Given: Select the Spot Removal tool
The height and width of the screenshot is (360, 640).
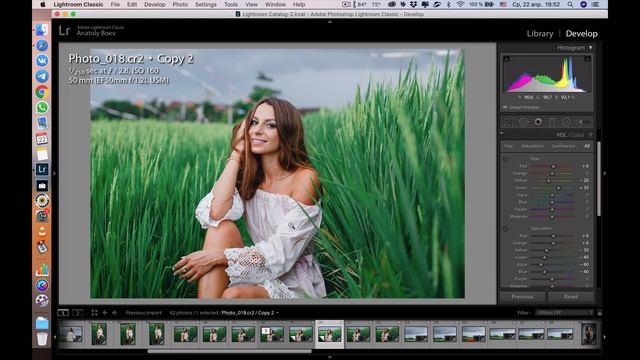Looking at the screenshot, I should pyautogui.click(x=523, y=122).
